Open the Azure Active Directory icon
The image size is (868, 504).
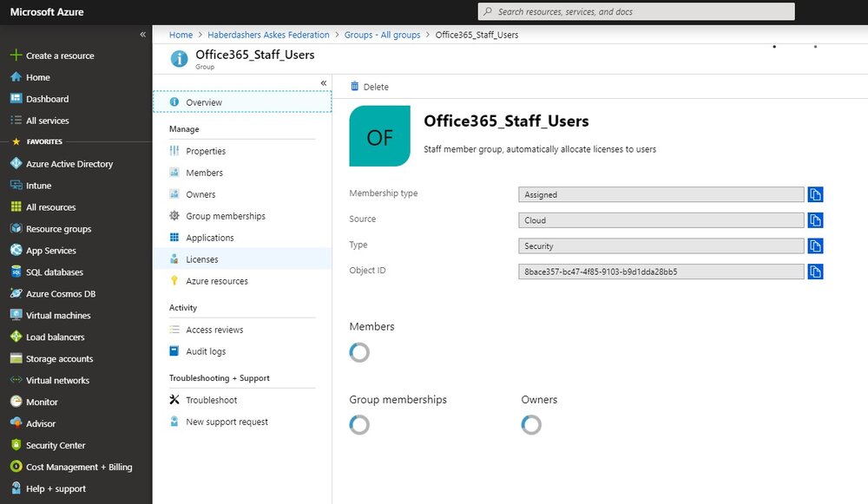tap(16, 163)
